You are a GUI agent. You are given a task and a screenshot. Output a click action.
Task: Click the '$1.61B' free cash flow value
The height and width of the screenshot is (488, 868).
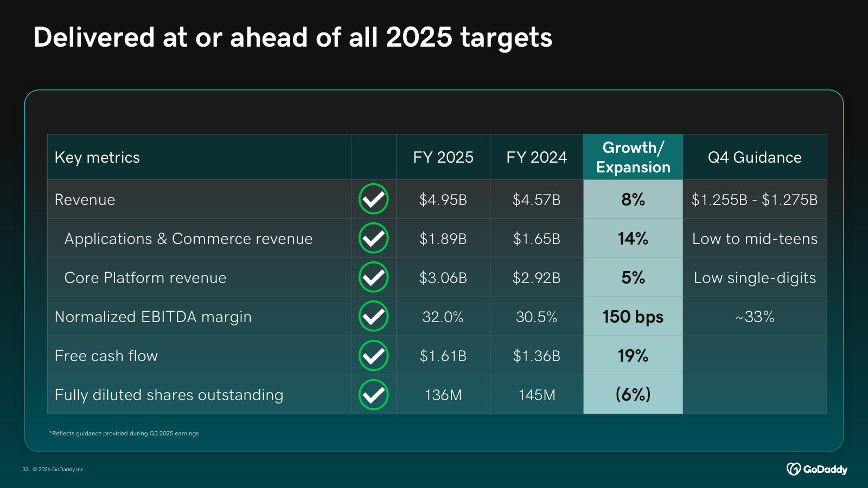(x=443, y=356)
